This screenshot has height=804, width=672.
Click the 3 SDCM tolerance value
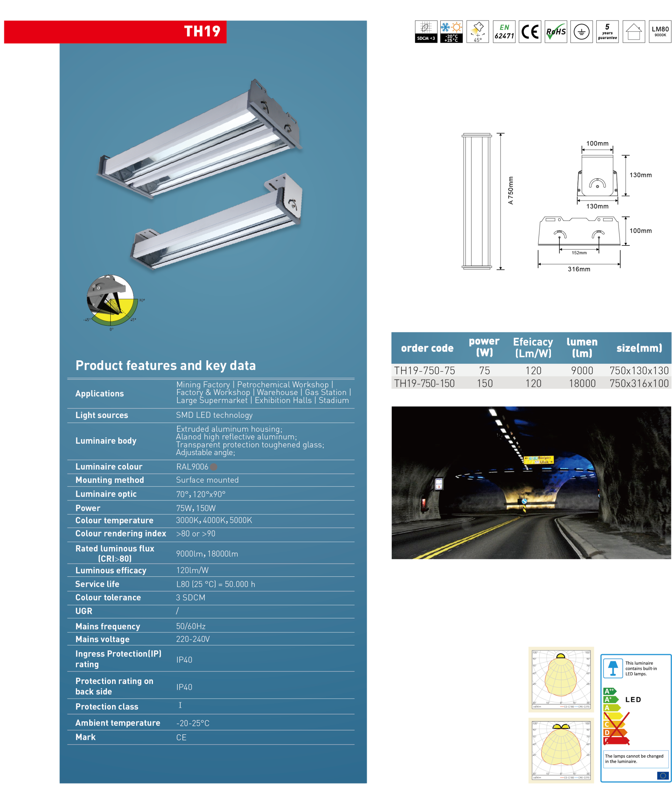191,598
